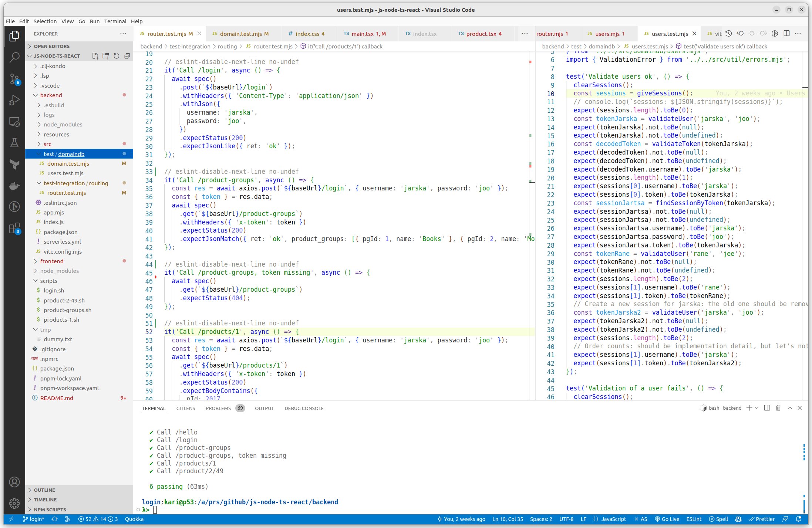This screenshot has width=812, height=528.
Task: Click the sync changes icon in status bar
Action: pos(54,519)
